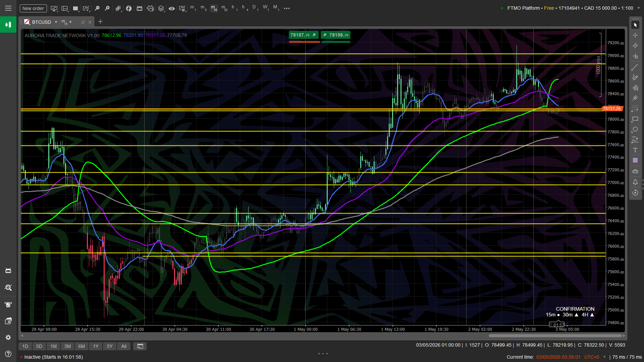Open the layers objects icon
Viewport: 644px width, 362px height.
(x=161, y=8)
